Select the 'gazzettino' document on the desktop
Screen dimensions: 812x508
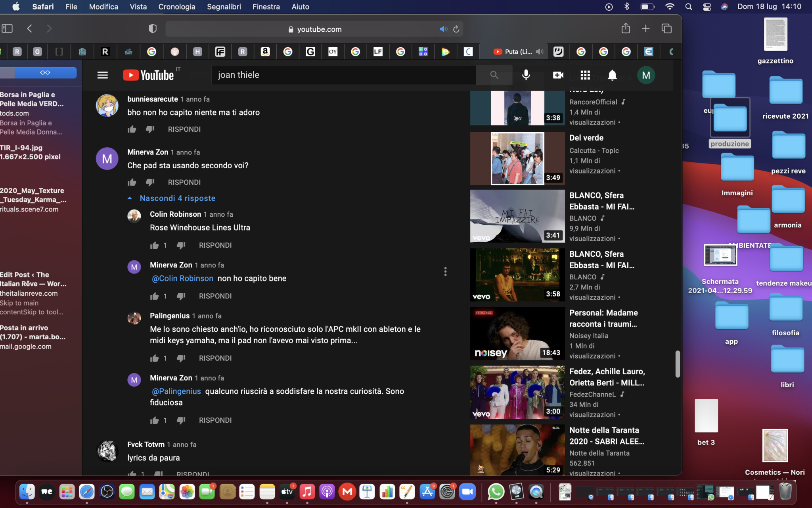point(776,41)
